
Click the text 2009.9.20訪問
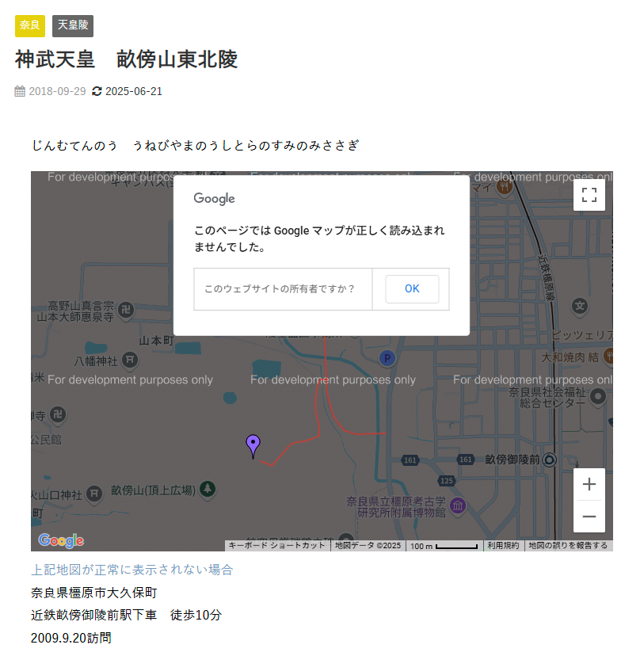coord(71,638)
